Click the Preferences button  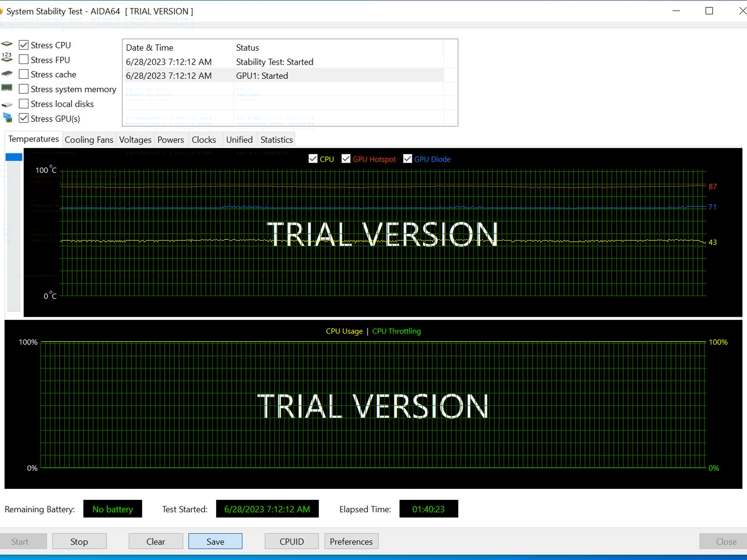tap(351, 541)
